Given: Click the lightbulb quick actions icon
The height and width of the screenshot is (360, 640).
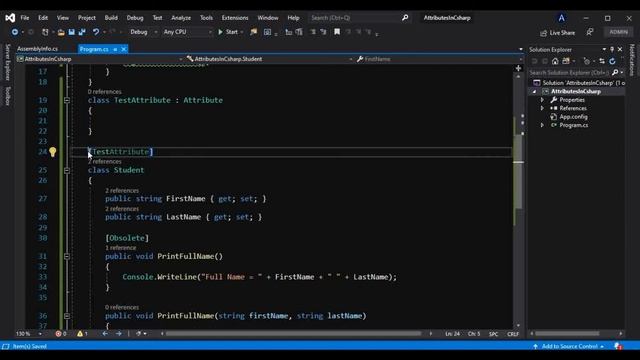Looking at the screenshot, I should [53, 152].
